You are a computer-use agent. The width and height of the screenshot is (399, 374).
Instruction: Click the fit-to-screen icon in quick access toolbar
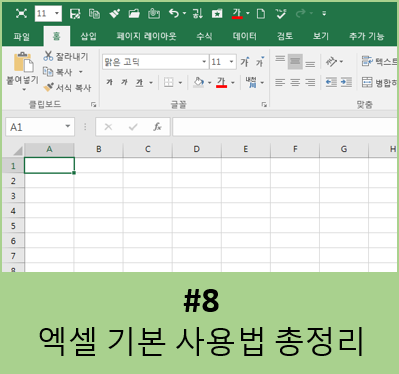pyautogui.click(x=21, y=14)
